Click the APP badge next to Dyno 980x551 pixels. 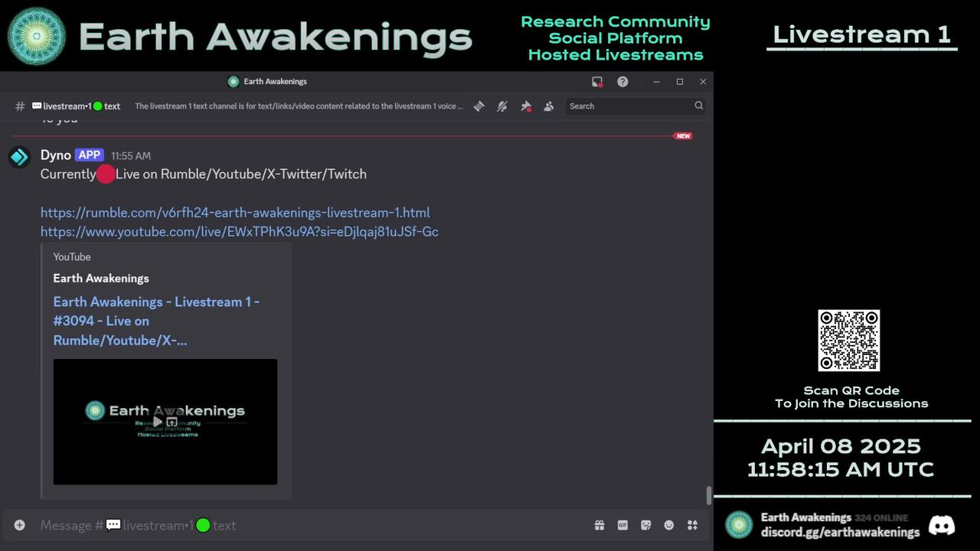tap(90, 155)
